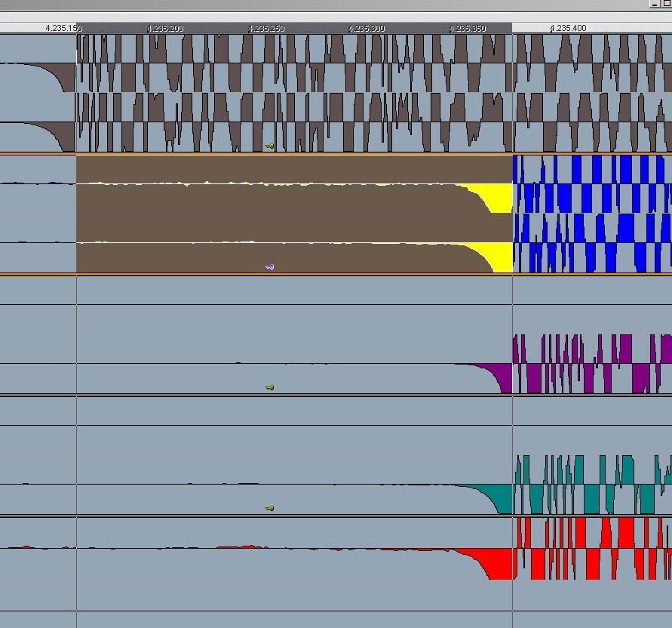Click ruler time label 4.235.400
This screenshot has width=672, height=628.
pyautogui.click(x=568, y=29)
